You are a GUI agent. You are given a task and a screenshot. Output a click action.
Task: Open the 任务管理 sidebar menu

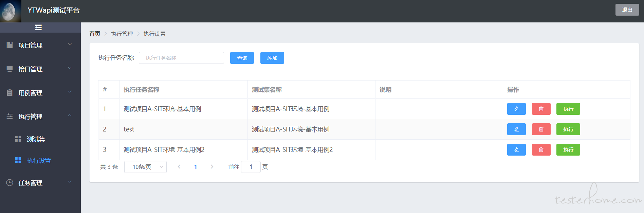[40, 182]
